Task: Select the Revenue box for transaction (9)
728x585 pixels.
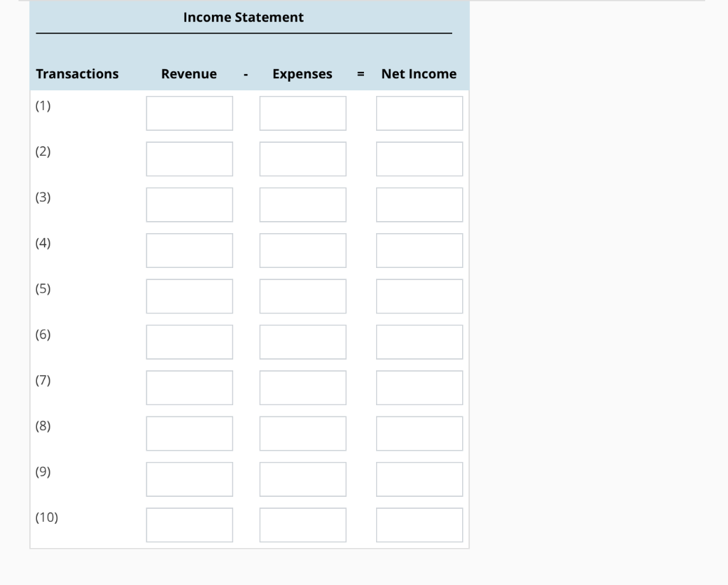Action: tap(189, 479)
